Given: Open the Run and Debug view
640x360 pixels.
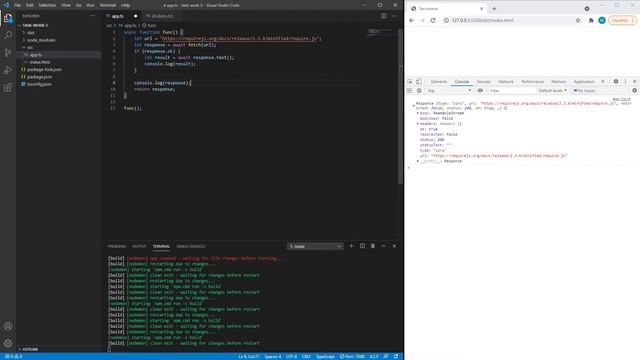Looking at the screenshot, I should pyautogui.click(x=8, y=70).
